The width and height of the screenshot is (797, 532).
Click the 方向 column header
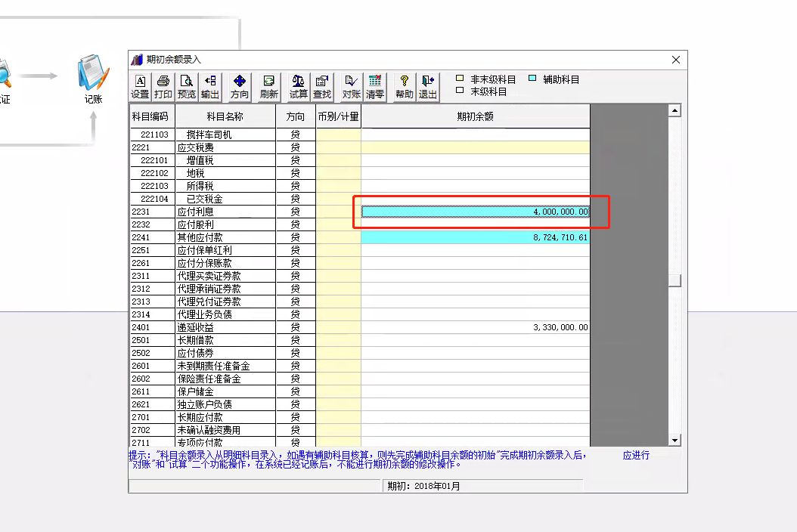click(x=296, y=116)
